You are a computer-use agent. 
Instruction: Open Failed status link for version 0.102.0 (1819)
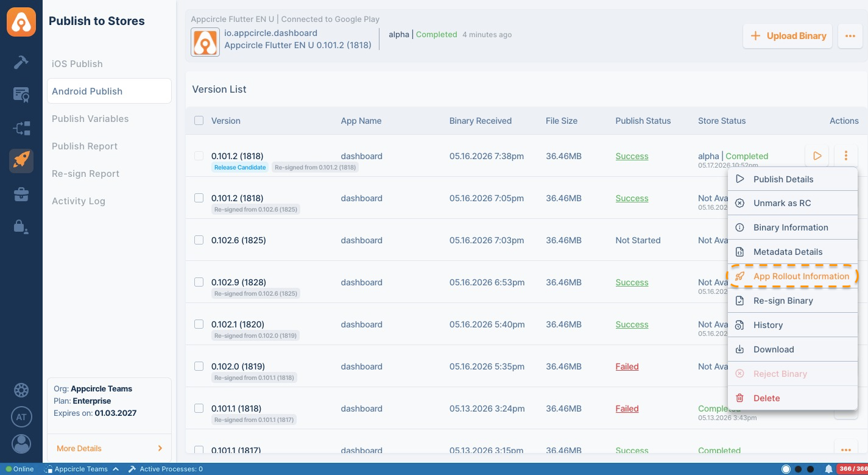click(627, 366)
